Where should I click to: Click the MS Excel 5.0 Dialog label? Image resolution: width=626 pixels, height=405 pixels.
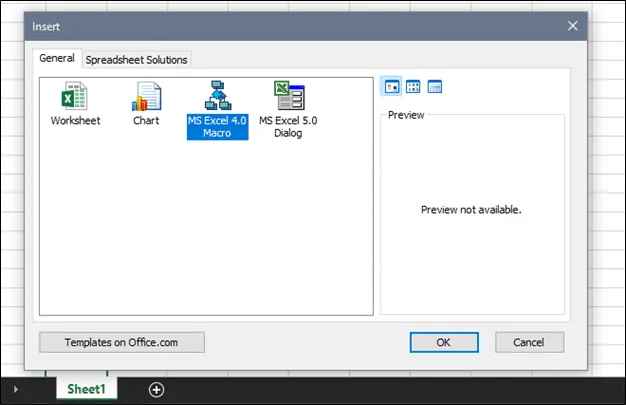pos(288,127)
